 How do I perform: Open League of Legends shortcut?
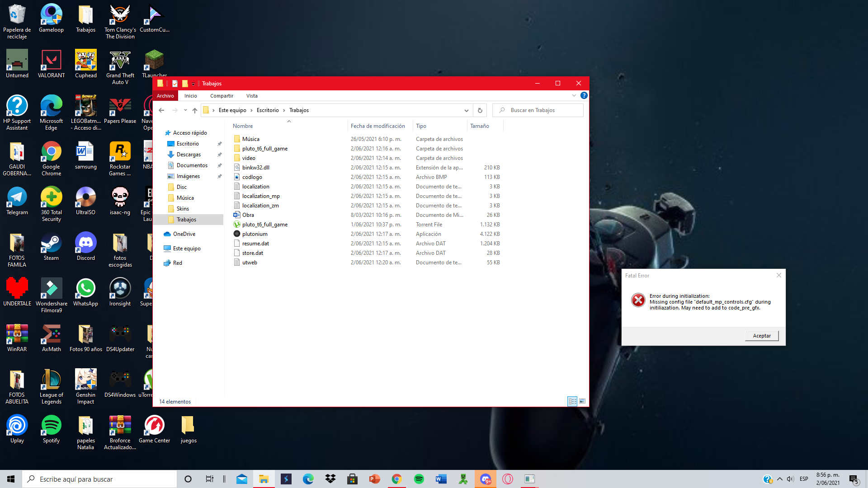click(51, 387)
